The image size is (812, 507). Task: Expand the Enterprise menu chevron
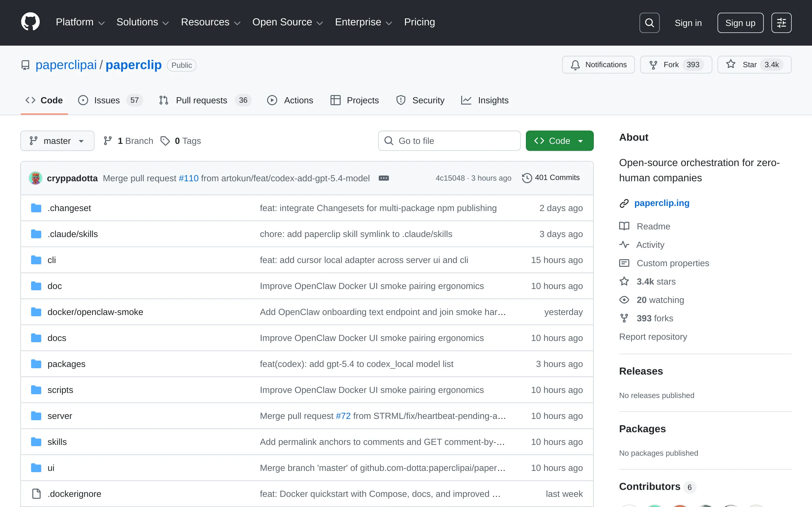click(x=389, y=23)
